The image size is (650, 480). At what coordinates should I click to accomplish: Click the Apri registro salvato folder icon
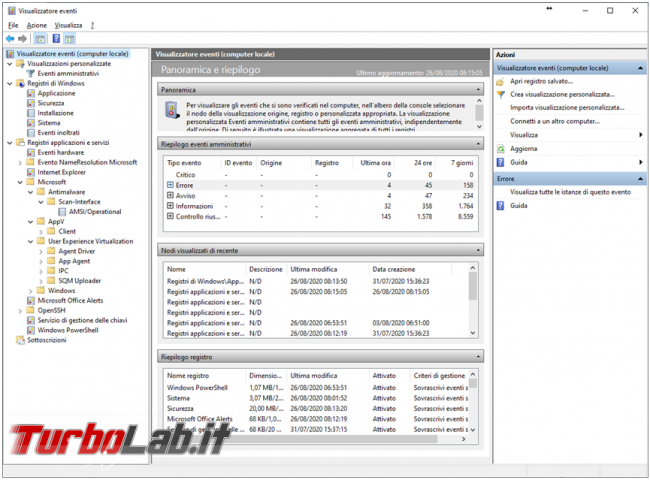(x=500, y=81)
